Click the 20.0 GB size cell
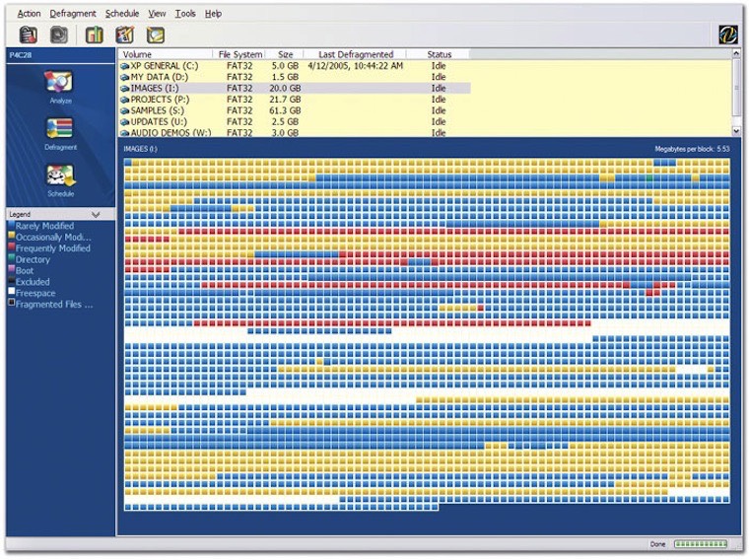The height and width of the screenshot is (560, 749). 285,89
